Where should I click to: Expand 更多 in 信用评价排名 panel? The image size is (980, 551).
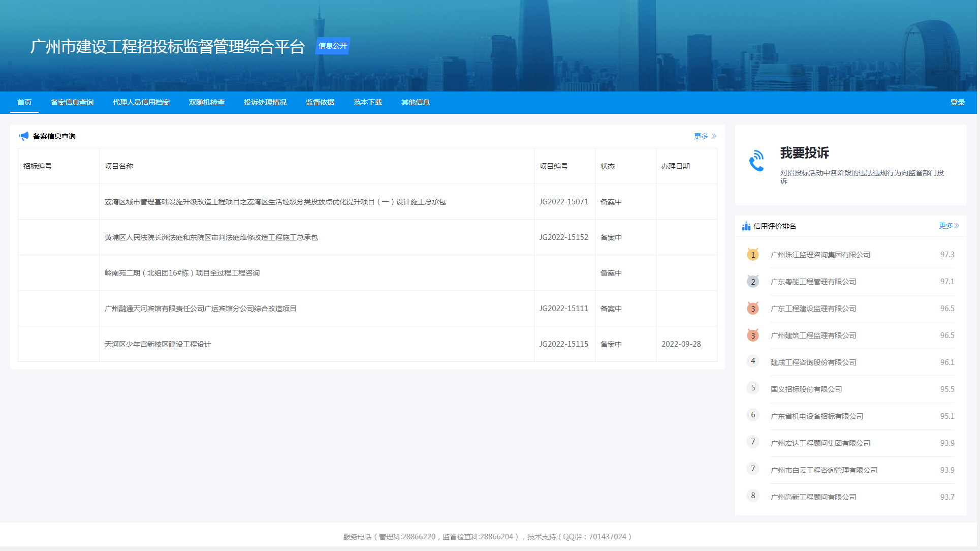point(948,226)
